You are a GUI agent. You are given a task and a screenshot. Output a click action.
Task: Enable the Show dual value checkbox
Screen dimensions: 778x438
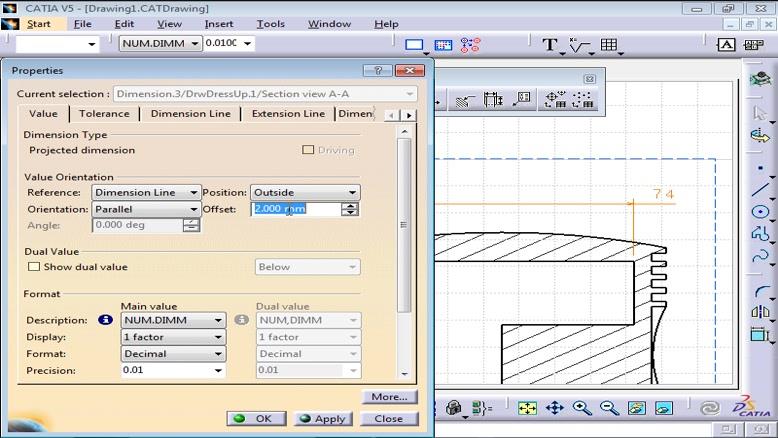34,266
